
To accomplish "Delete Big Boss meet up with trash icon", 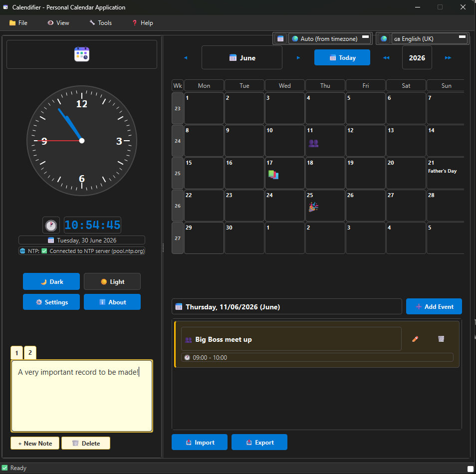I will 441,339.
